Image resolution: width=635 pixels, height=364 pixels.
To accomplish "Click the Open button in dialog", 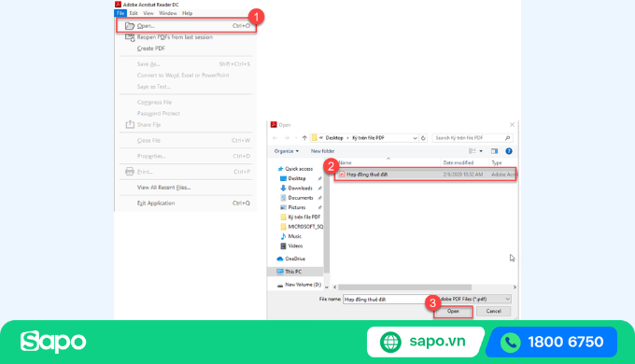I will (453, 312).
